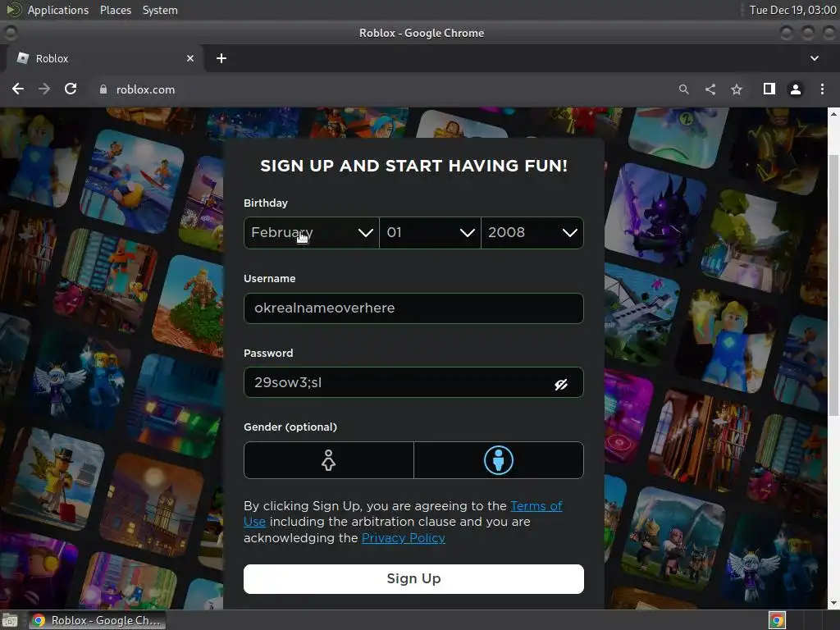Open the System menu
Viewport: 840px width, 630px height.
click(x=160, y=10)
